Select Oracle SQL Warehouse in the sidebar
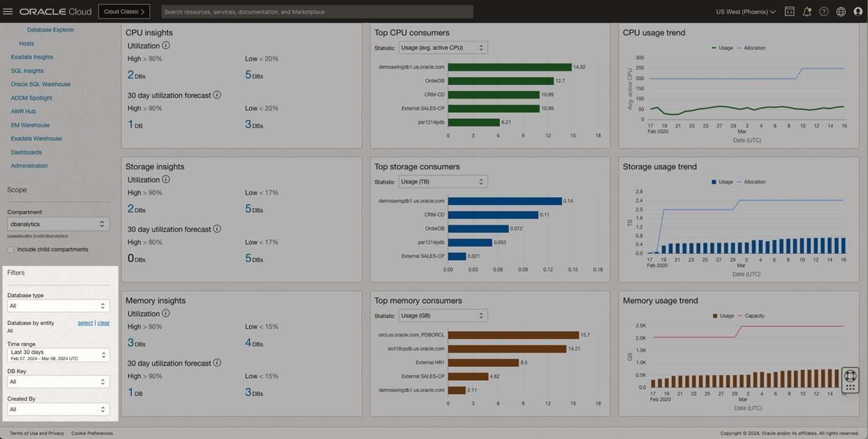Image resolution: width=868 pixels, height=439 pixels. [x=41, y=84]
